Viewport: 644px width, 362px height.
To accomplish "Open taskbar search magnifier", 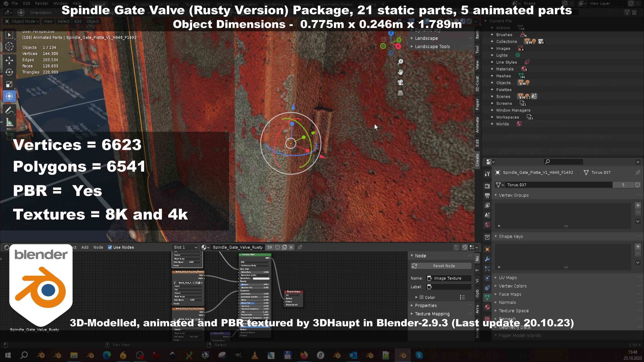I will coord(24,355).
